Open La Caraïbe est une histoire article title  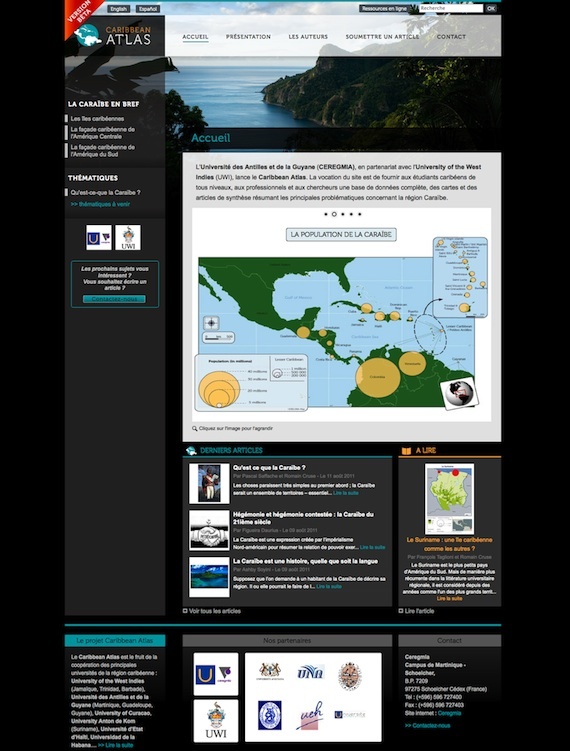pyautogui.click(x=305, y=561)
